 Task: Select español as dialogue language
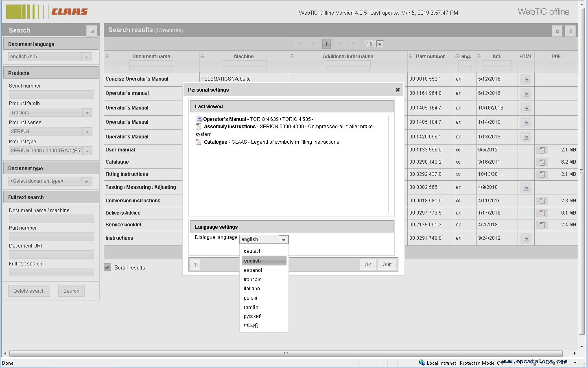(x=264, y=270)
